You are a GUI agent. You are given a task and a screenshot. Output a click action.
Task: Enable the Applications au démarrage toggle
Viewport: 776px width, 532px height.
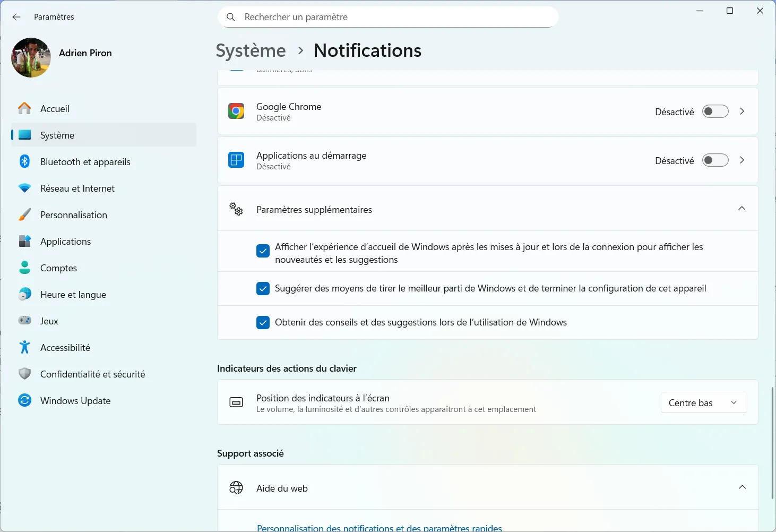[x=715, y=160]
